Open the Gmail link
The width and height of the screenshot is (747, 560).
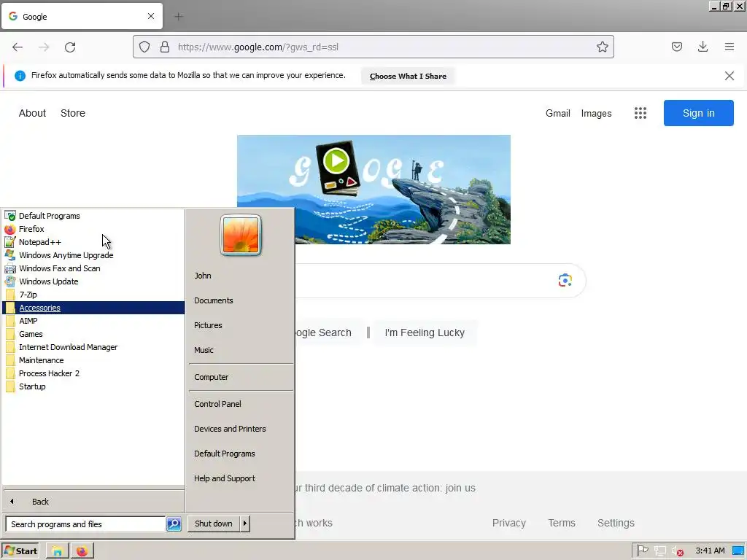point(558,113)
